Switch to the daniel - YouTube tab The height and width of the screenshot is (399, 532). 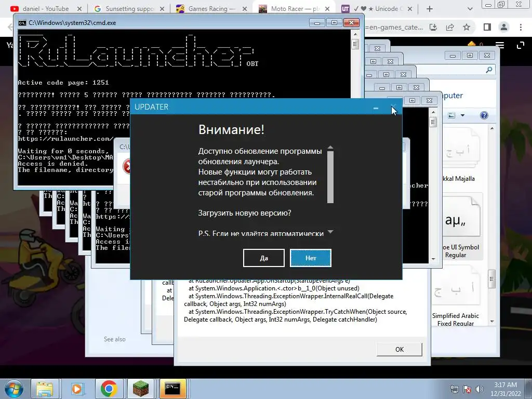pyautogui.click(x=46, y=8)
